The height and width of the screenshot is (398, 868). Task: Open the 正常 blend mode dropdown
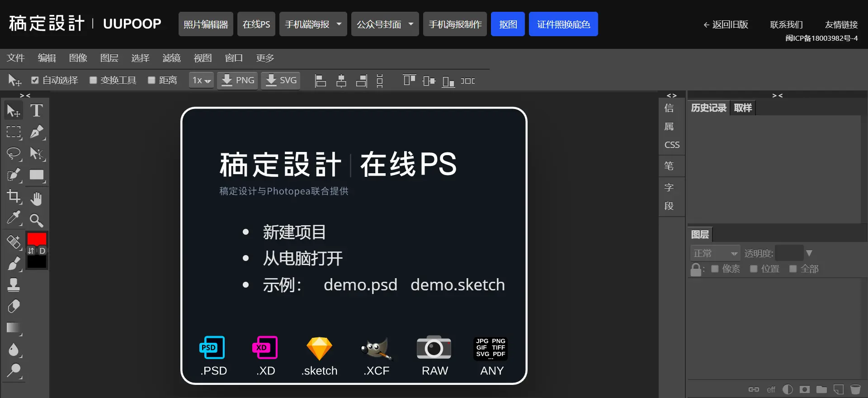pyautogui.click(x=715, y=253)
